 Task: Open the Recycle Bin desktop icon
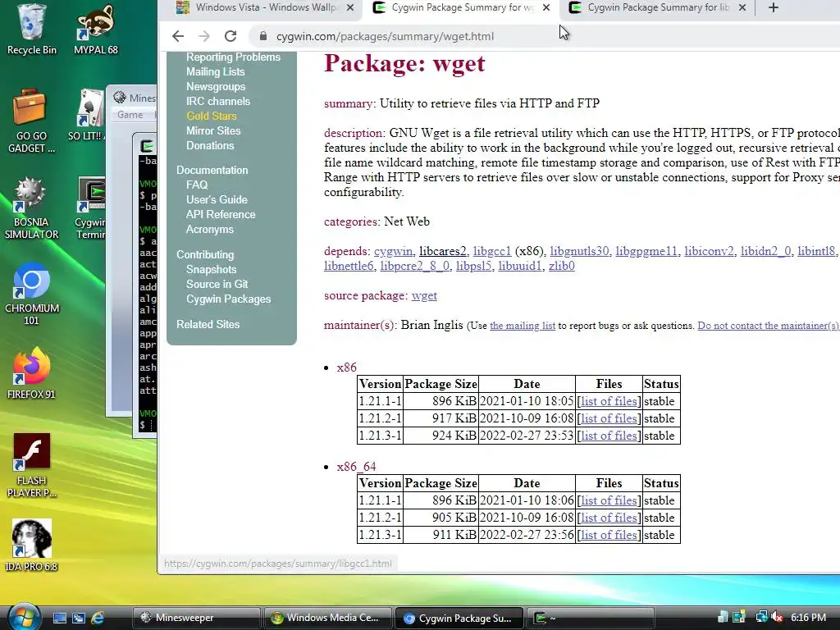tap(31, 30)
